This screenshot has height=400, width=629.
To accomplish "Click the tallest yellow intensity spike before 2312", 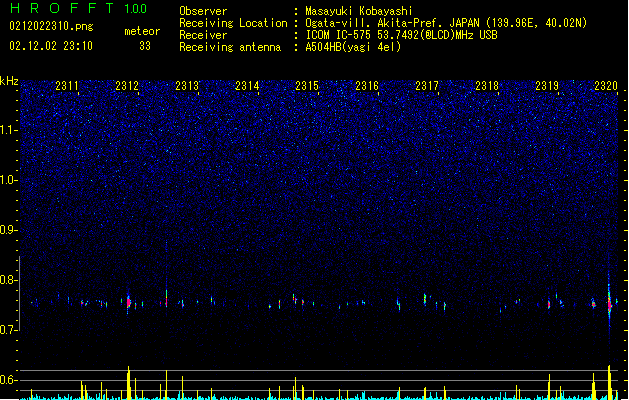I will tap(129, 383).
